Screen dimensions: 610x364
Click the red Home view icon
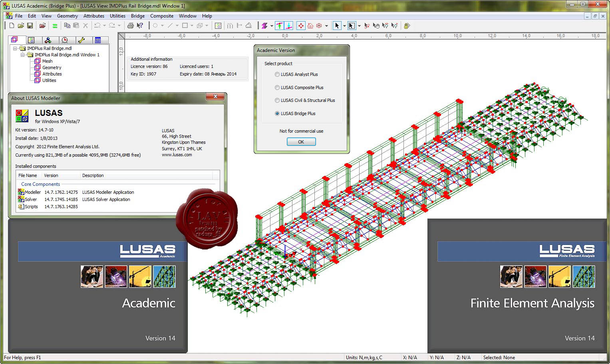[x=310, y=26]
